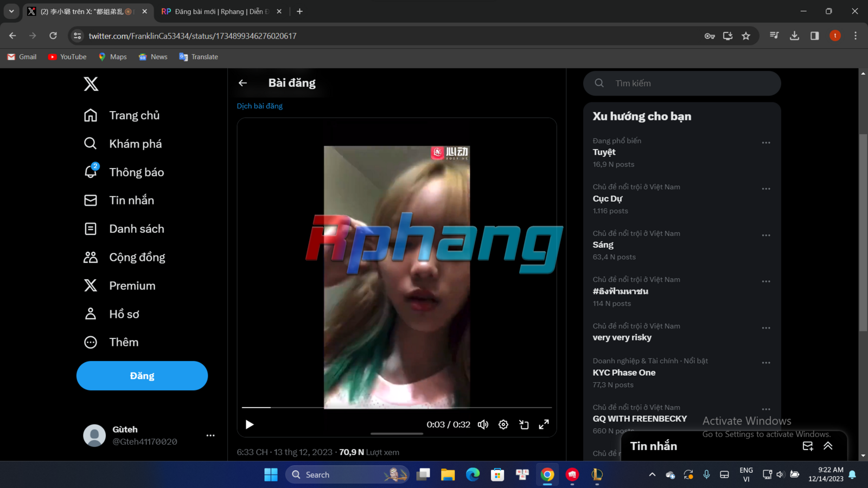Open the Premium page

pos(120,285)
